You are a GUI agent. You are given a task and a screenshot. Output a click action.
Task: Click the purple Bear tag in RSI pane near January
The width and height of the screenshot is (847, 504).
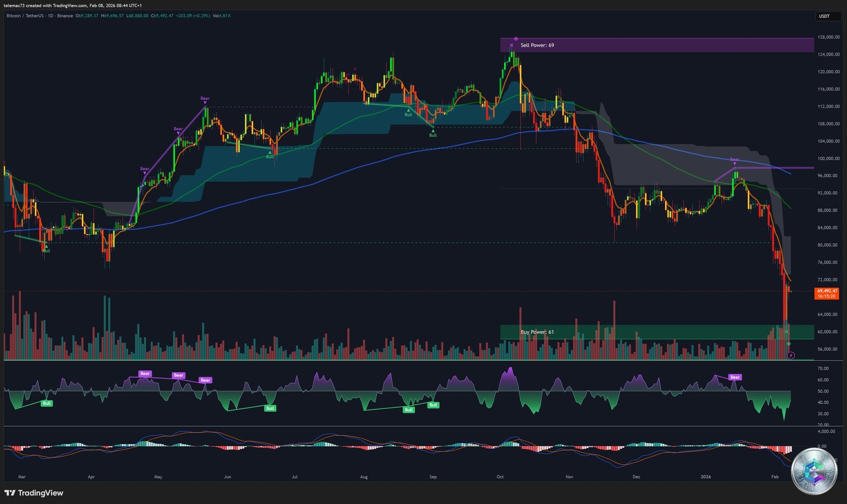coord(735,377)
